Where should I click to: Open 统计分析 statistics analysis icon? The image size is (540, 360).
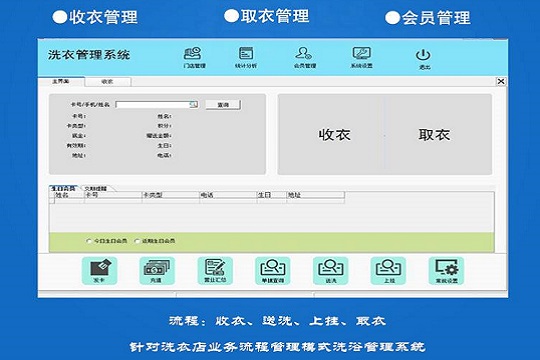(246, 57)
